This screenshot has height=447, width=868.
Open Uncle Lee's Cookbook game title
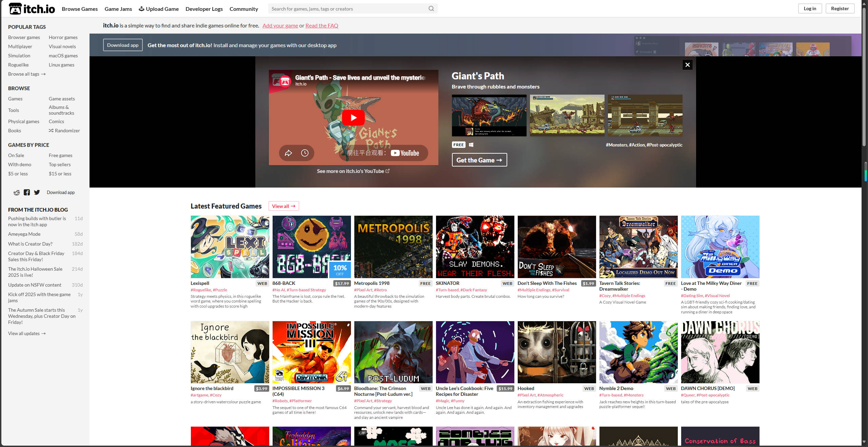(x=465, y=391)
